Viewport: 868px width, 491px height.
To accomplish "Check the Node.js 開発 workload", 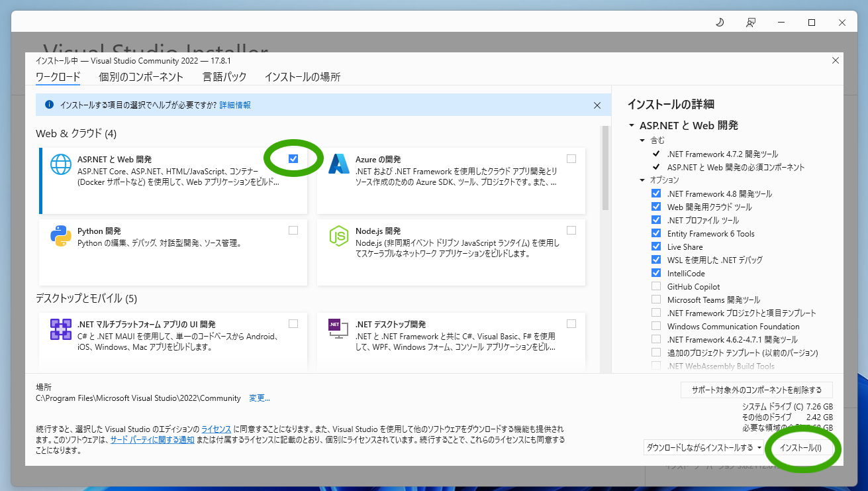I will pos(571,231).
